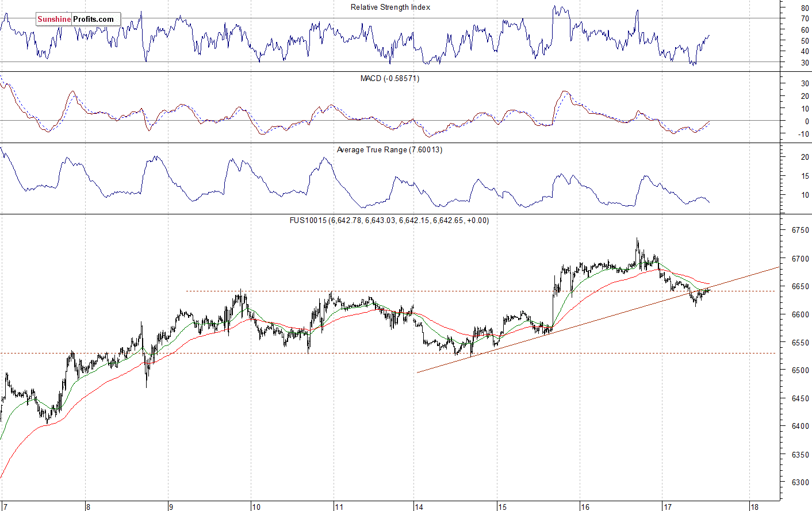Click the 6650 price axis label
Screen dimensions: 812x511
[800, 286]
